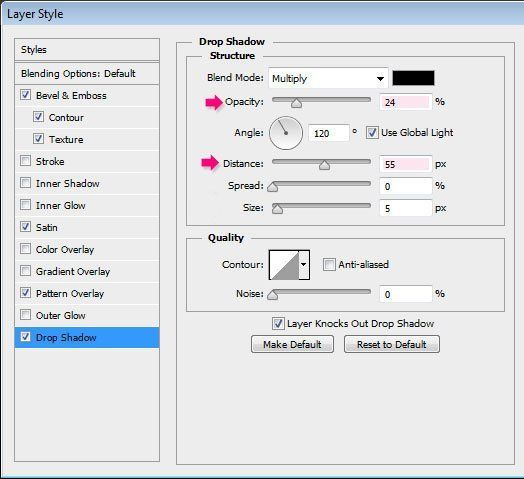Select the Outer Glow style row
This screenshot has width=524, height=479.
(x=87, y=316)
